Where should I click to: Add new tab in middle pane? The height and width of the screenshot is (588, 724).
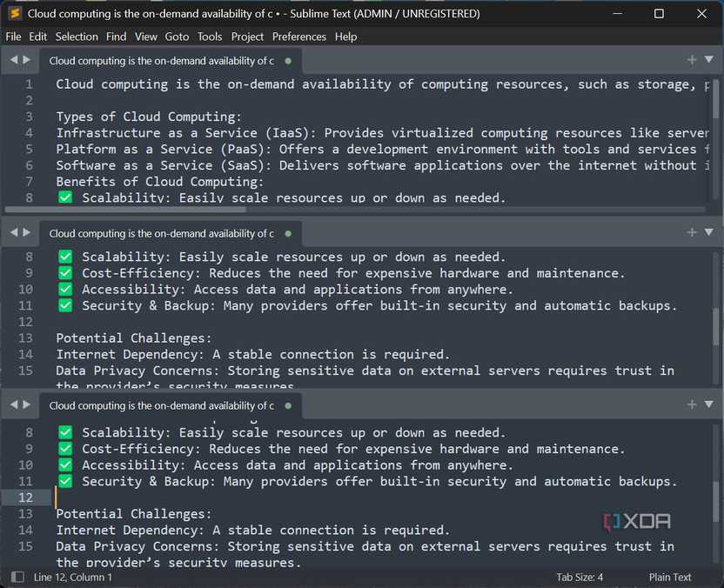692,232
